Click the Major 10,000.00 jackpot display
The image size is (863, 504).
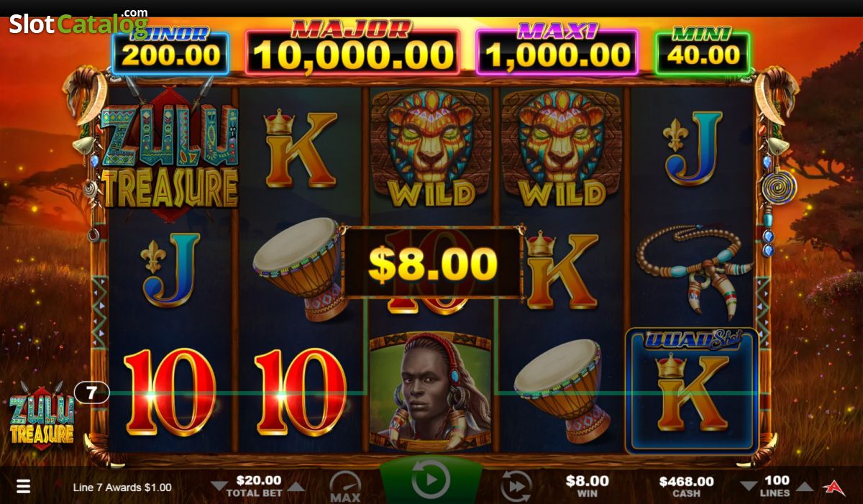(x=352, y=49)
